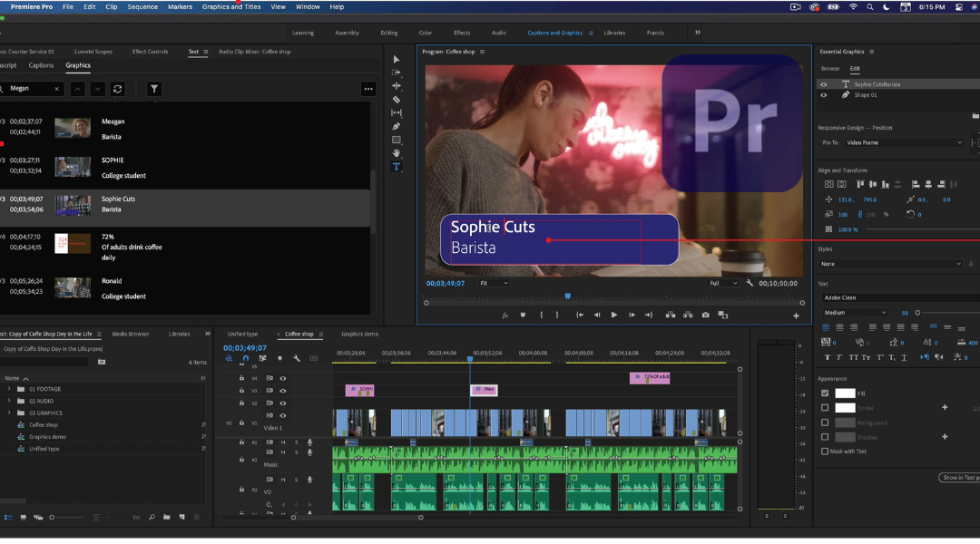Hide the Sophie CutsBarista layer
Image resolution: width=980 pixels, height=544 pixels.
[x=824, y=84]
